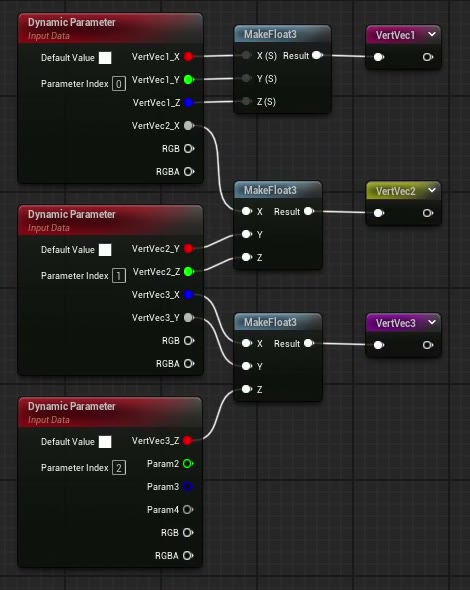Screen dimensions: 470x590
Task: Click RGB pin on index 0 Dynamic Parameter
Action: pos(189,149)
